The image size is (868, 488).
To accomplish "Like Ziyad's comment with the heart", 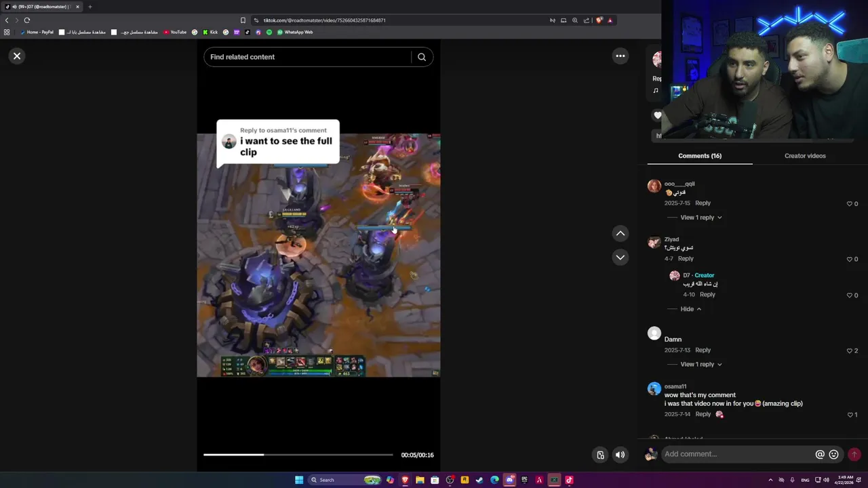I will pyautogui.click(x=849, y=260).
